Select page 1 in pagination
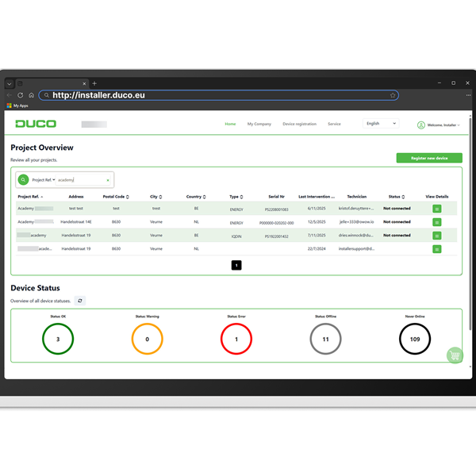This screenshot has width=476, height=476. click(x=236, y=265)
